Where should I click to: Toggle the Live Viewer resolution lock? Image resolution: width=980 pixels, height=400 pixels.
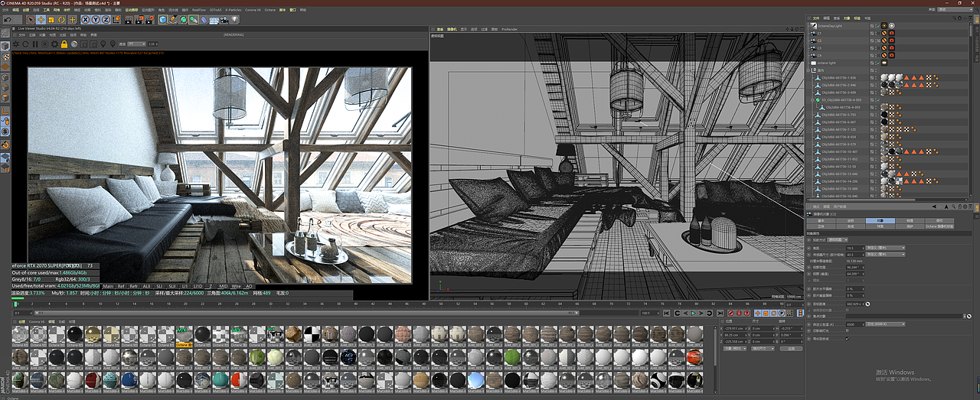(x=64, y=44)
